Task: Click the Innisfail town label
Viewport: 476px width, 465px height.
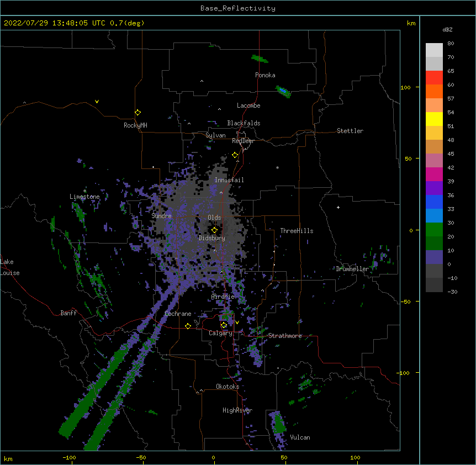Action: pyautogui.click(x=229, y=180)
